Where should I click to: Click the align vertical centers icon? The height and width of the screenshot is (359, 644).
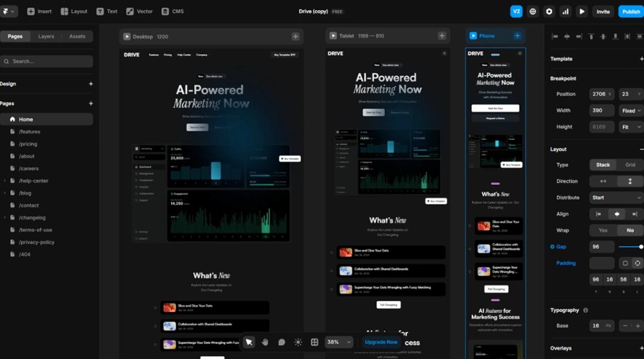pyautogui.click(x=603, y=37)
